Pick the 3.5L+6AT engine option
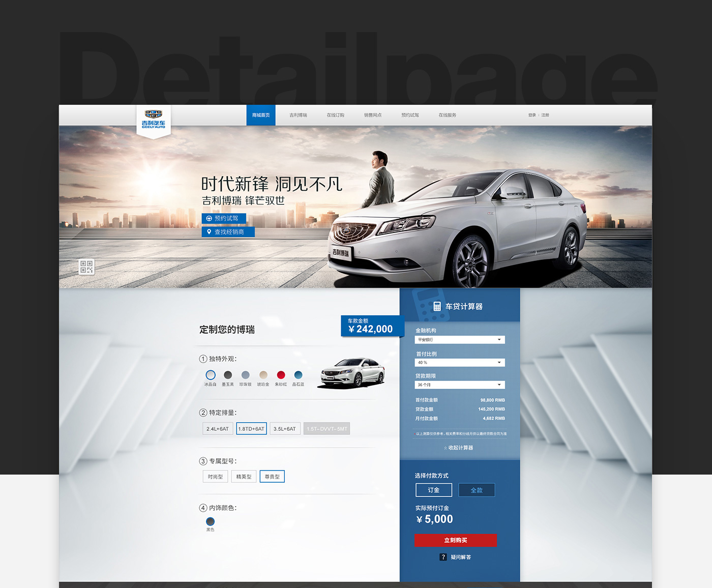 point(285,429)
